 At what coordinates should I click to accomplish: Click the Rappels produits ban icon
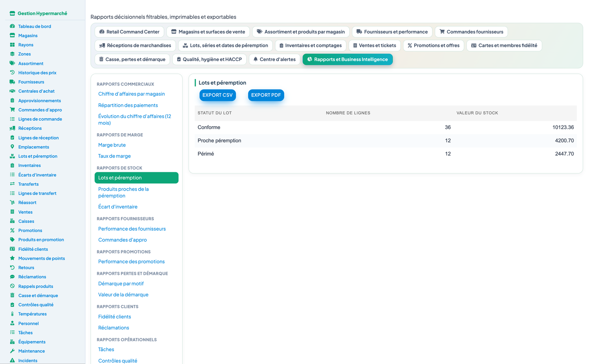coord(12,286)
